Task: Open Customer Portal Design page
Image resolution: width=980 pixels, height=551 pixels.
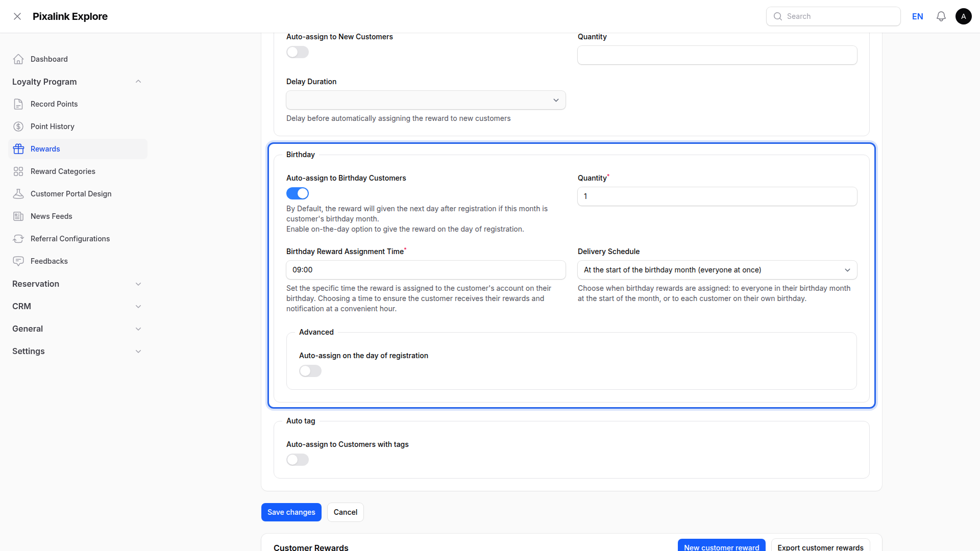Action: pos(78,194)
